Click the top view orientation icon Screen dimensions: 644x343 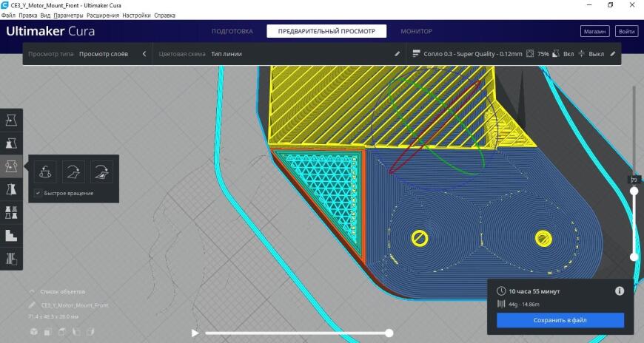[x=62, y=331]
